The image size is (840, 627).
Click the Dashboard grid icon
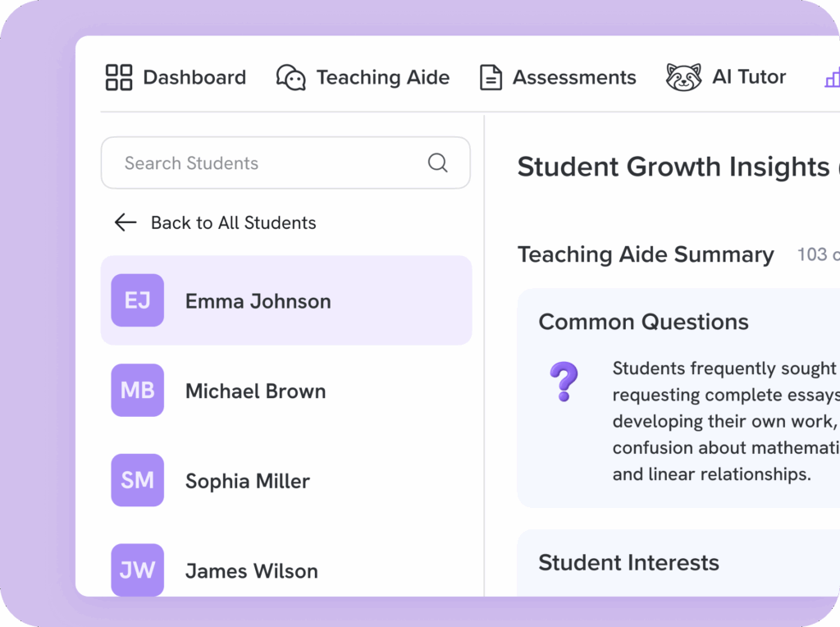click(x=119, y=77)
